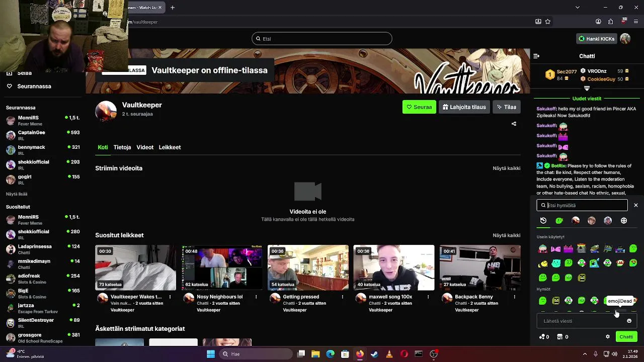644x362 pixels.
Task: Close the Kick browser tab
Action: [160, 8]
